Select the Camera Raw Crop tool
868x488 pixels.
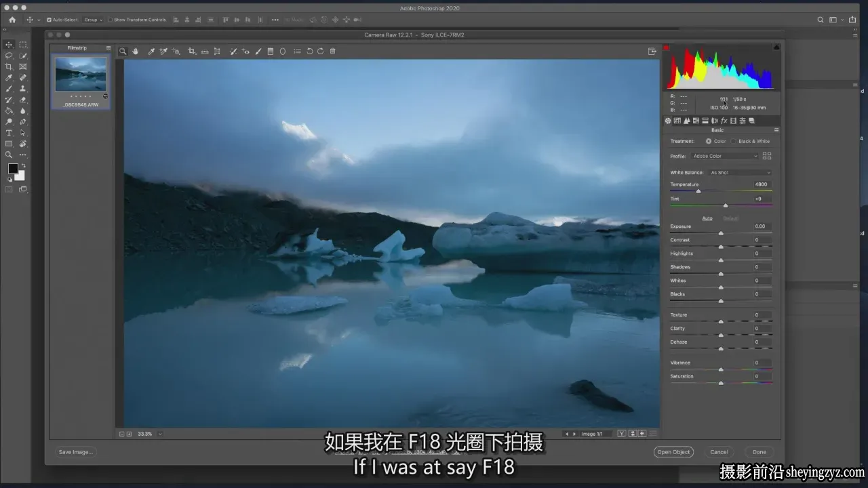tap(192, 52)
